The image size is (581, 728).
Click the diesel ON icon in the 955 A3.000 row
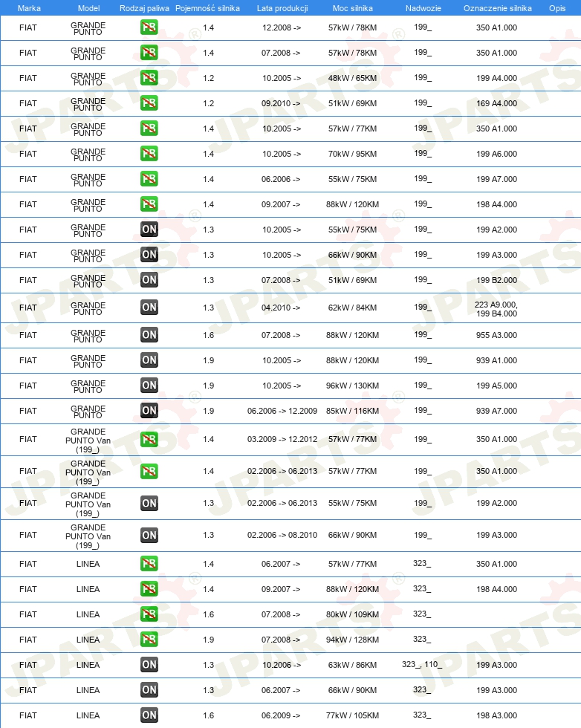(149, 335)
